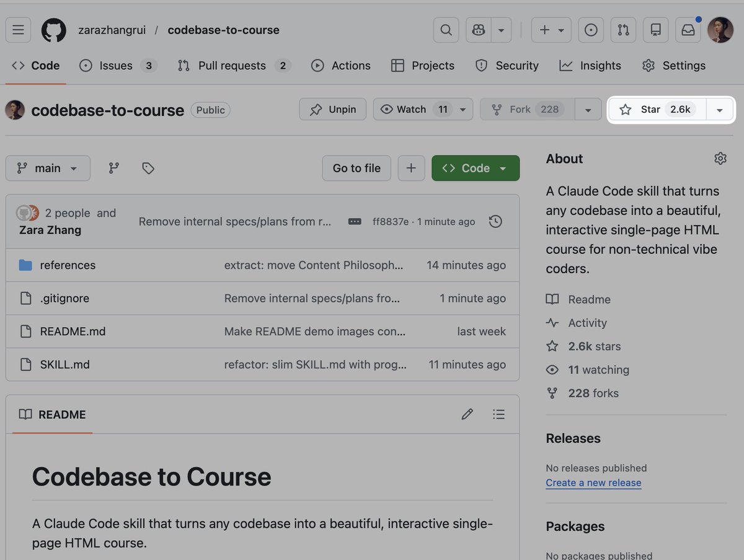The height and width of the screenshot is (560, 744).
Task: Click the Readme link in About
Action: (x=578, y=299)
